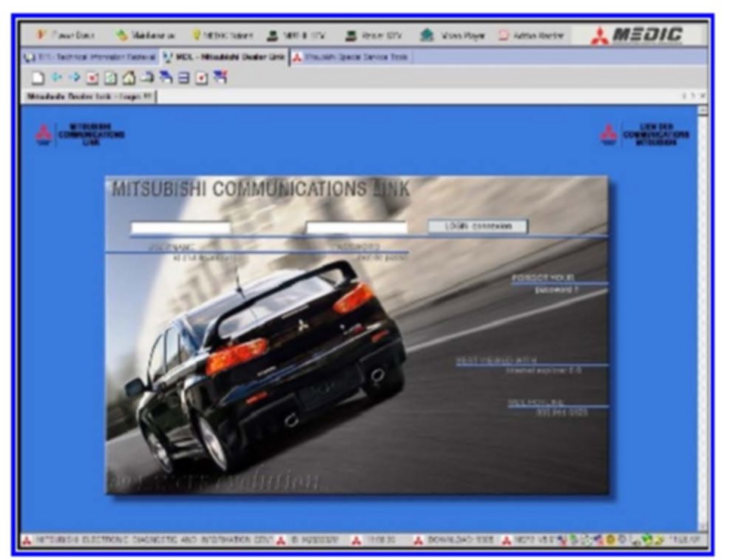Click the Login connexion button
Screen dimensions: 733x560
pos(478,226)
